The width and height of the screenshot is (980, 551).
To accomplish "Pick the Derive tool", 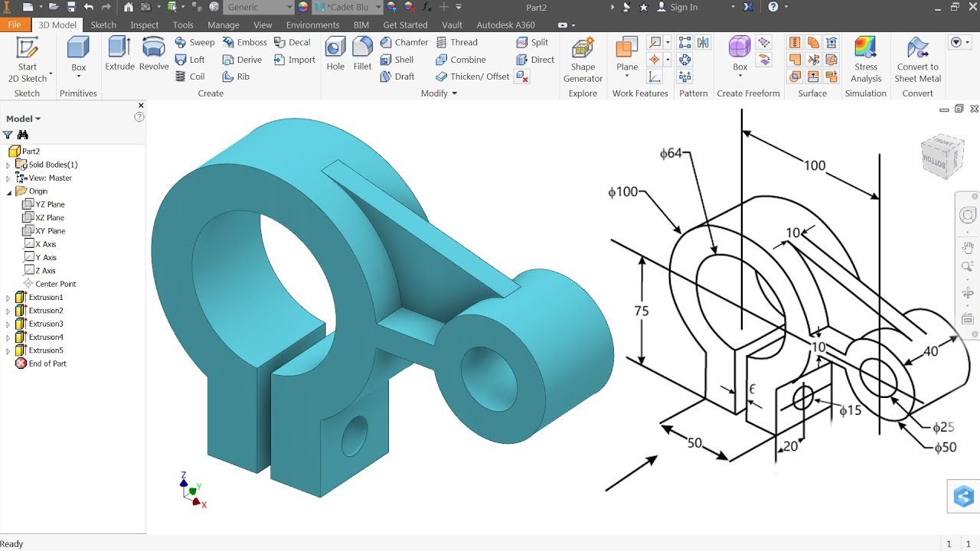I will (x=242, y=60).
